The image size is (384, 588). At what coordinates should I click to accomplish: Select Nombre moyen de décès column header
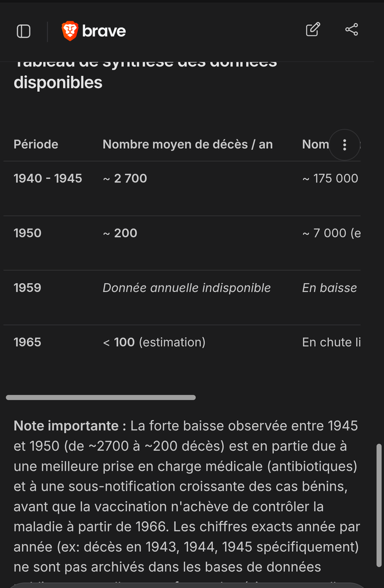(x=188, y=144)
